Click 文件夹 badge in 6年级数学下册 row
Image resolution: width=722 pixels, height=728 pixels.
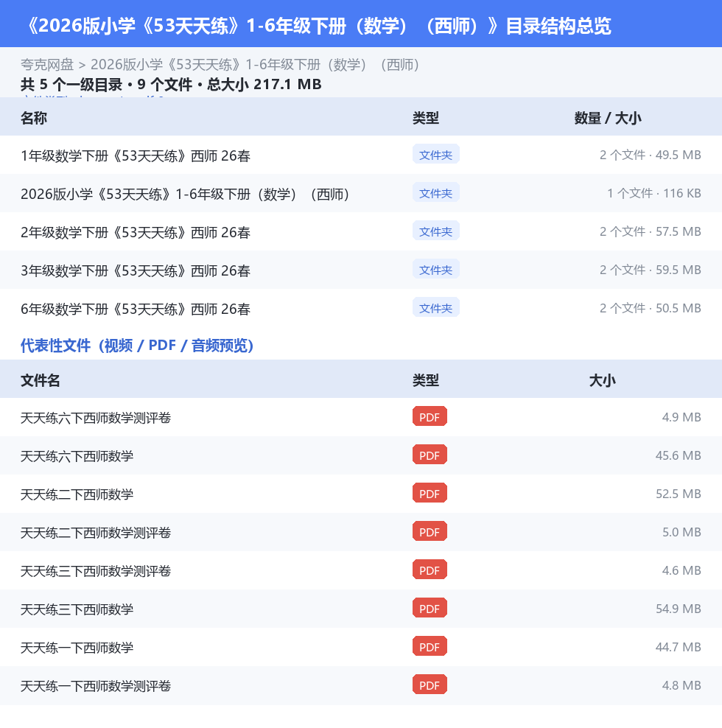(x=436, y=307)
